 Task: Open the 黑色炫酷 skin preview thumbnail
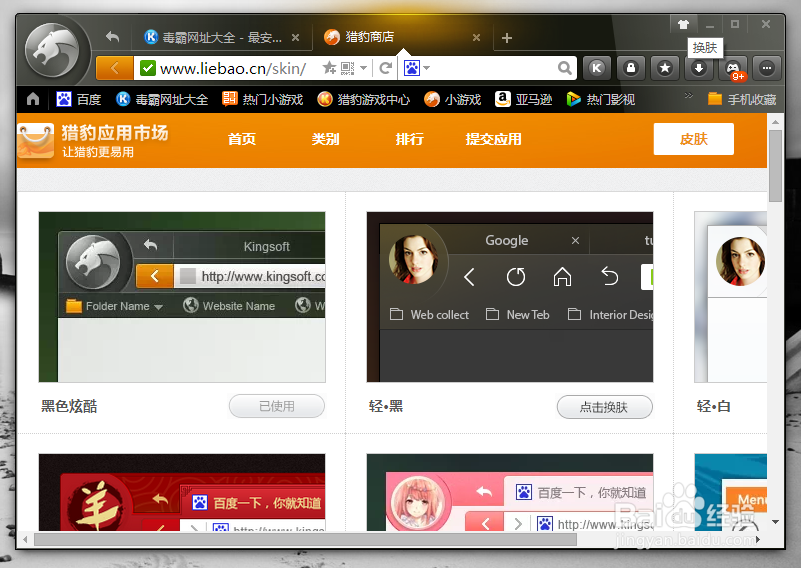pyautogui.click(x=182, y=297)
